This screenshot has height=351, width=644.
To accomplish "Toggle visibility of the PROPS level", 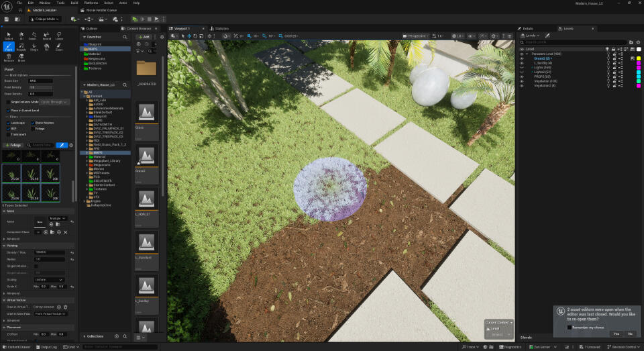I will coord(522,77).
